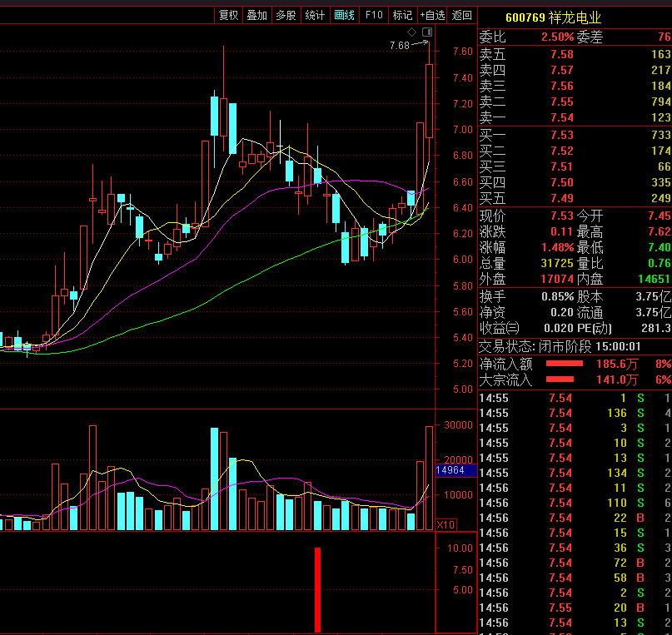The width and height of the screenshot is (672, 635).
Task: Click the latest red candlestick near 7.60
Action: (x=429, y=101)
